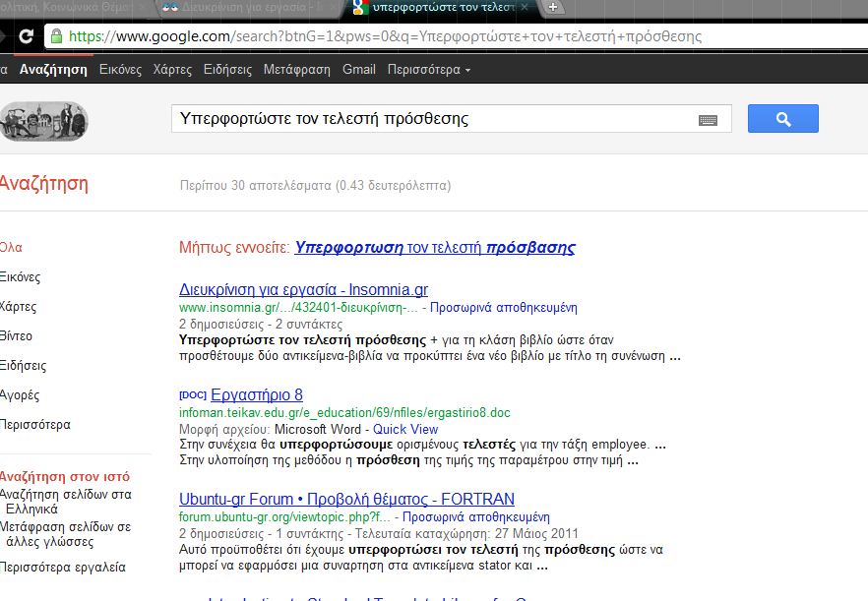Choose Μετάφραση σελίδων σε άλλες γλώσσες
868x601 pixels.
pos(65,534)
